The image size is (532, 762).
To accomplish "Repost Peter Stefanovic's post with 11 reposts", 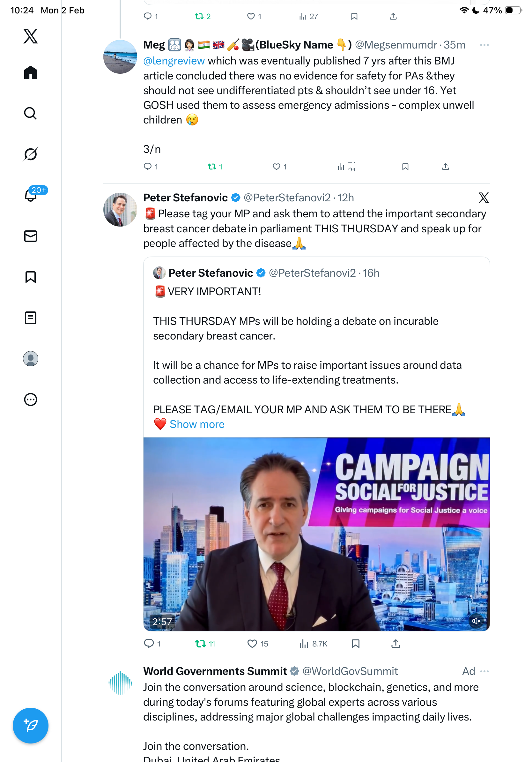I will click(x=201, y=644).
